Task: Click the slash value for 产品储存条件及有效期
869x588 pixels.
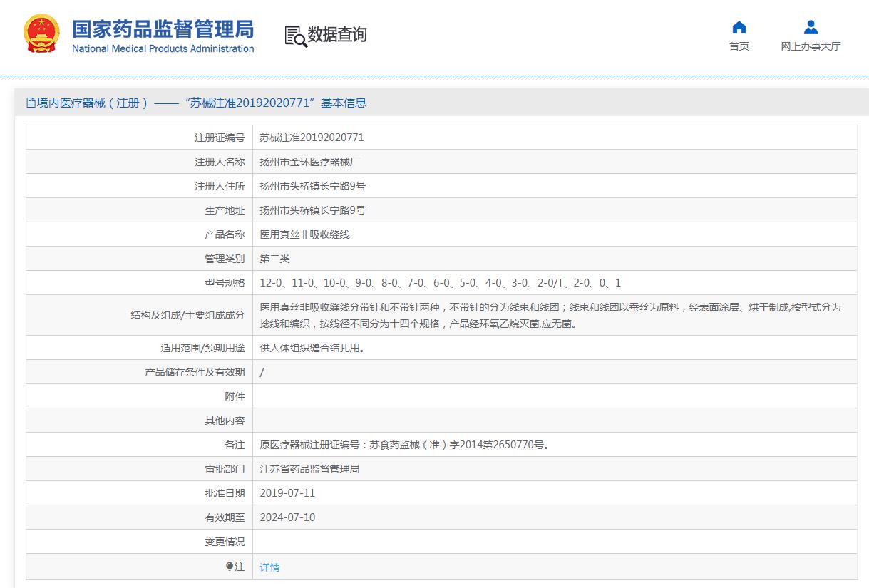Action: tap(262, 372)
